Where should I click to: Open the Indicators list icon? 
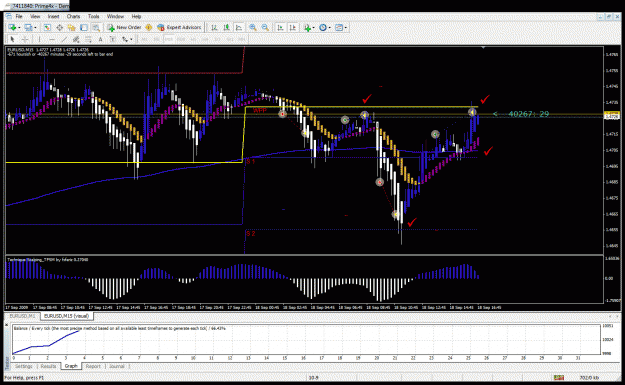point(307,28)
